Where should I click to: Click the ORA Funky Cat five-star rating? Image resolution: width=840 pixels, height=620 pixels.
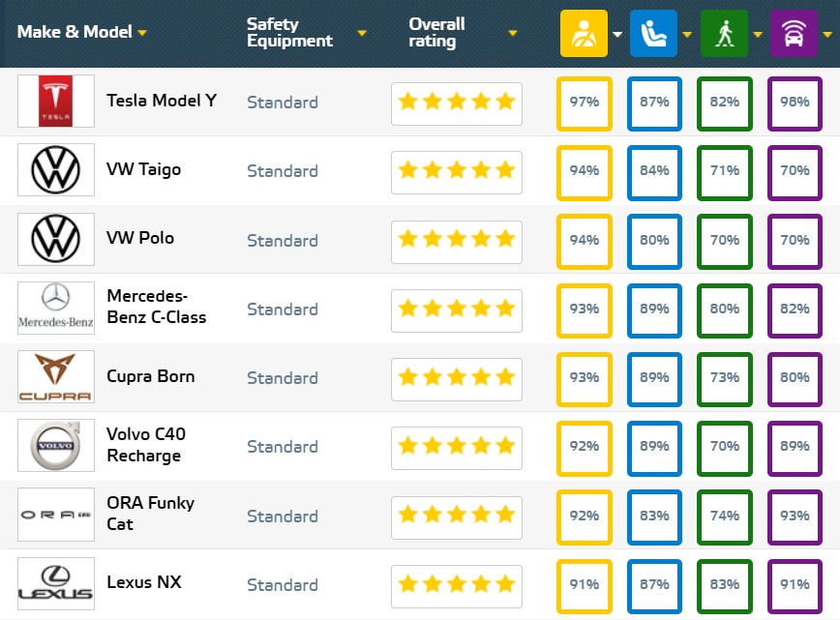click(456, 516)
